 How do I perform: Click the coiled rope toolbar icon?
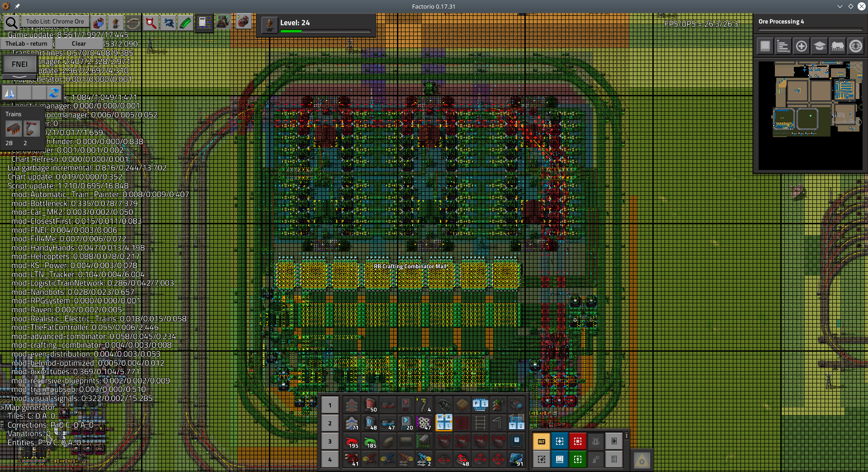click(x=133, y=23)
